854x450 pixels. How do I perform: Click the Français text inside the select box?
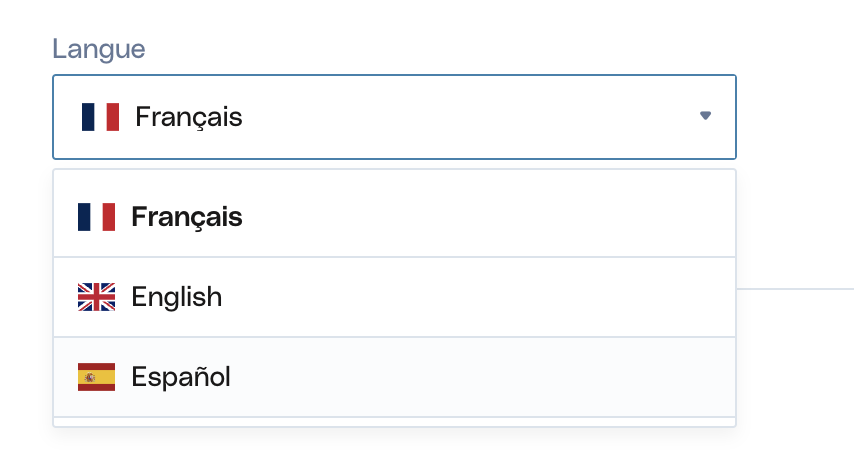(x=188, y=117)
